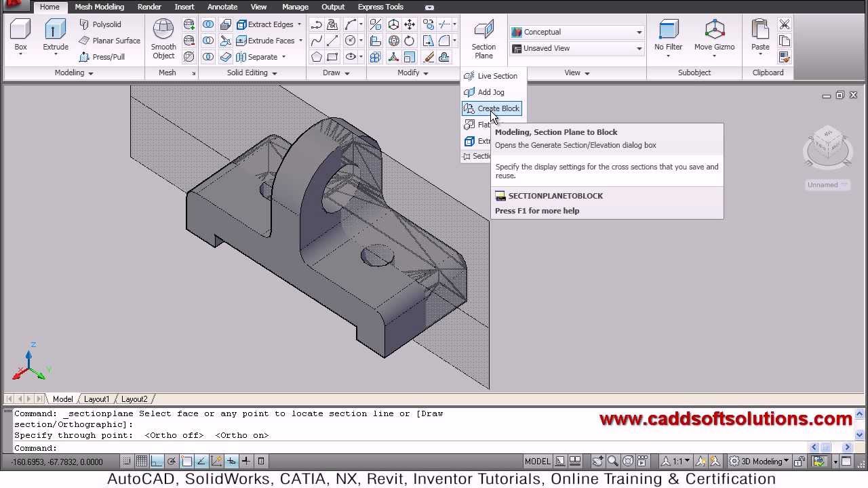Select Live Section from dropdown menu
The width and height of the screenshot is (868, 488).
click(491, 76)
